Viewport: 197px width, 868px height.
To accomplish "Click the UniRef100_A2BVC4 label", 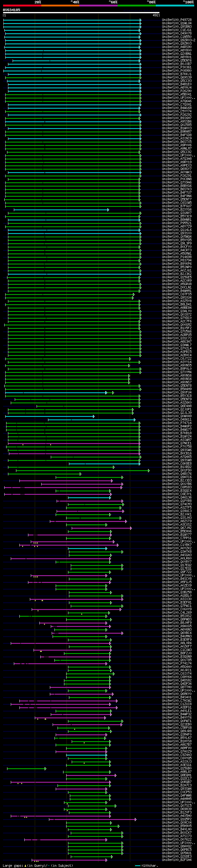I will click(177, 355).
